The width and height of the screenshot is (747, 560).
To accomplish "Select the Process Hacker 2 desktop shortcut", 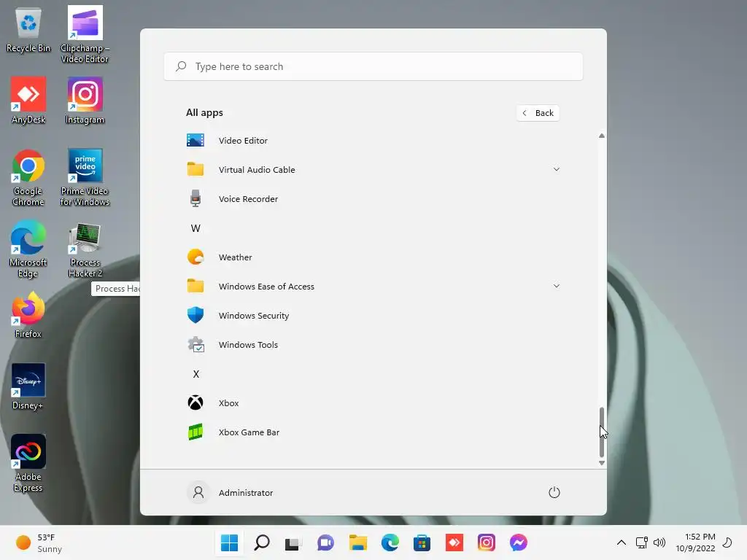I will [x=85, y=249].
